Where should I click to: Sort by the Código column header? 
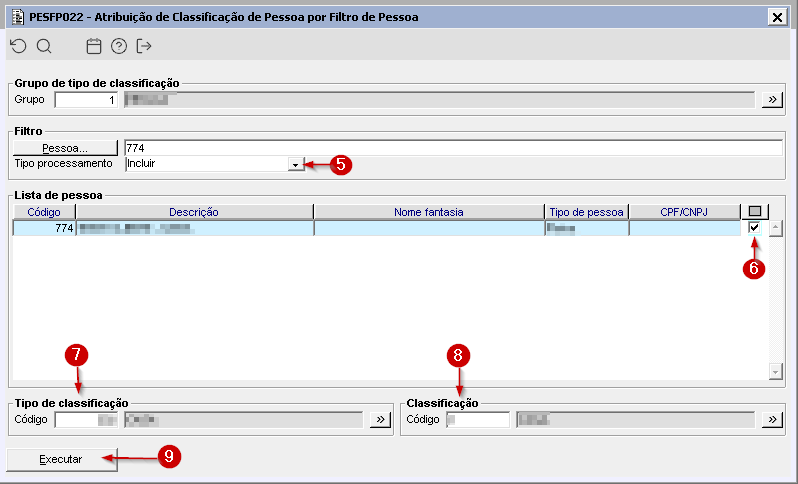tap(44, 212)
